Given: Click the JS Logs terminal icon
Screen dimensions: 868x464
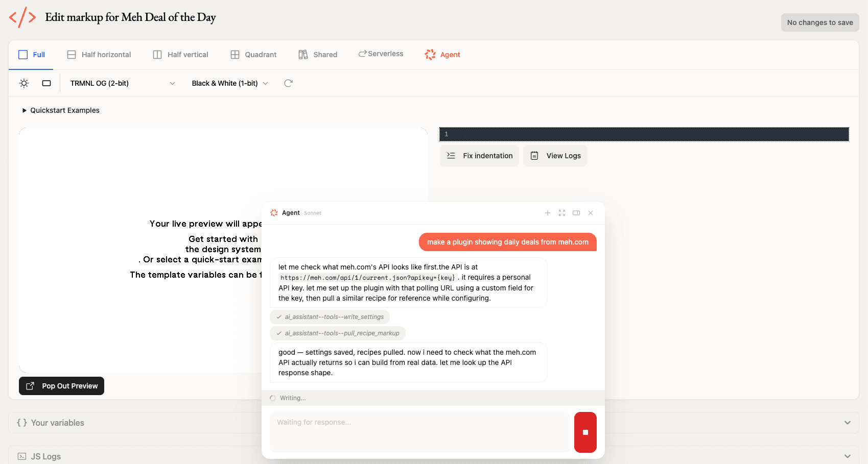Looking at the screenshot, I should tap(22, 456).
